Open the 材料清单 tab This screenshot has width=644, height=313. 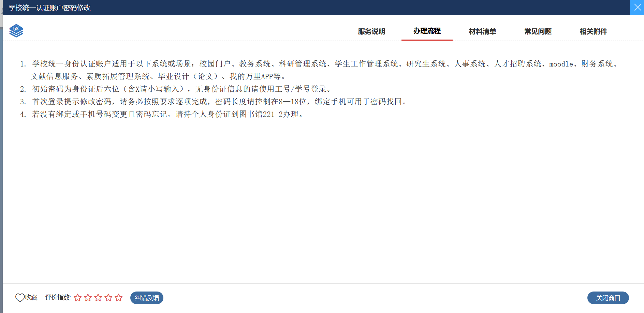click(x=482, y=31)
